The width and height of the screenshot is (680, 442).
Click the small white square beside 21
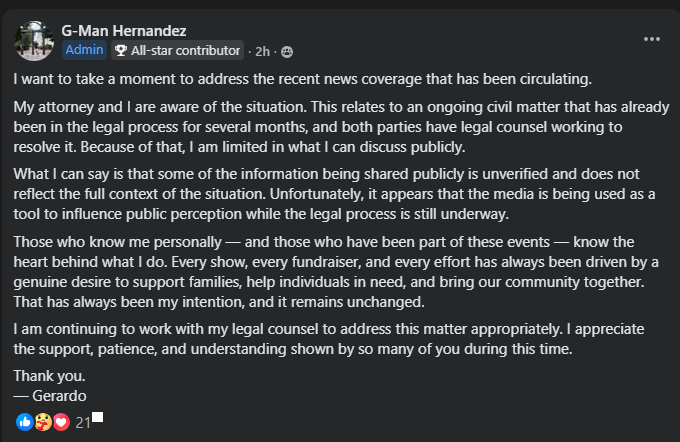(x=98, y=418)
